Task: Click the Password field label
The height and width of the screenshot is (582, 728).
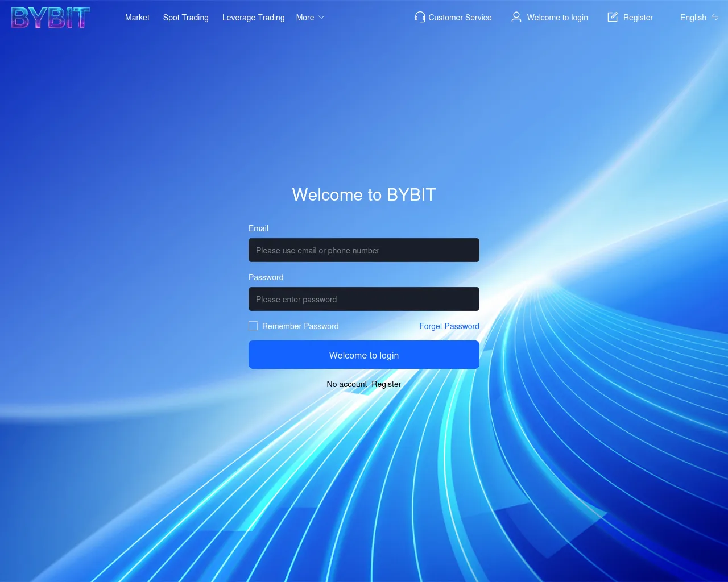Action: (x=266, y=277)
